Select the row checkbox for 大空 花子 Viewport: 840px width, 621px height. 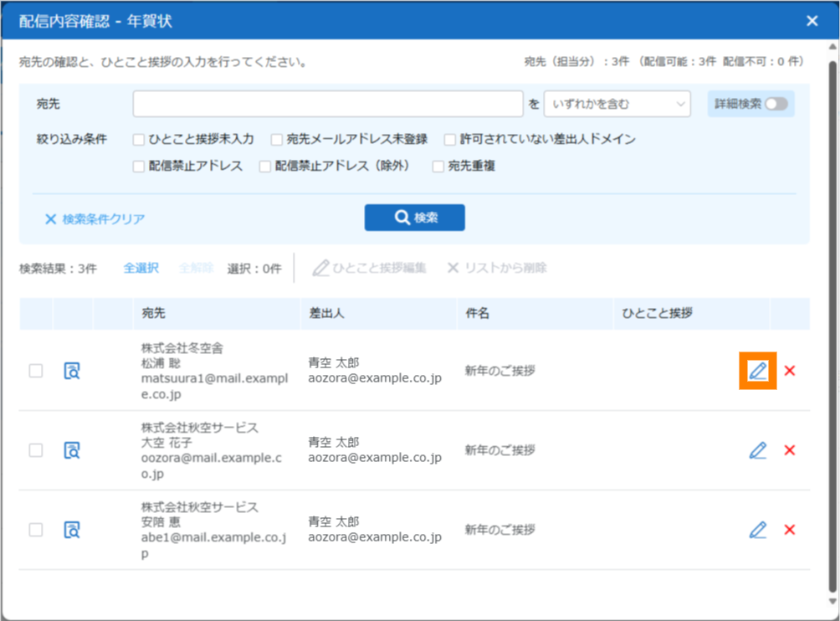coord(36,450)
